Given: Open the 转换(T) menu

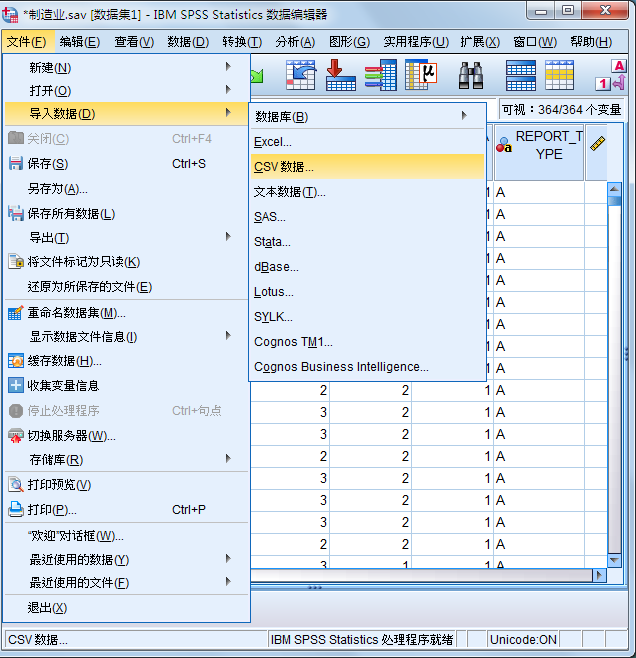Looking at the screenshot, I should coord(242,42).
